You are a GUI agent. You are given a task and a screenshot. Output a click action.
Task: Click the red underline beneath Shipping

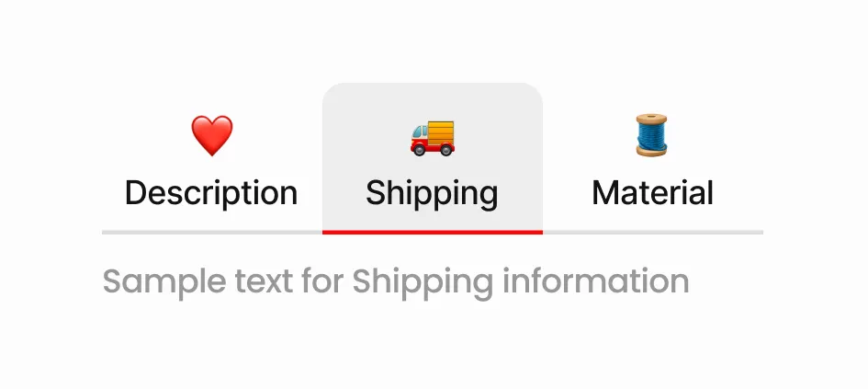[x=433, y=232]
